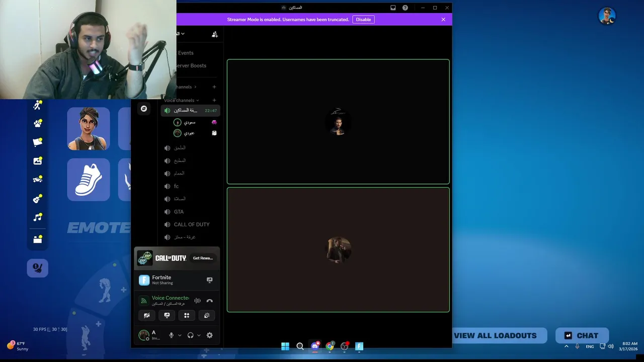
Task: Select the bottom participant video tile
Action: [338, 250]
